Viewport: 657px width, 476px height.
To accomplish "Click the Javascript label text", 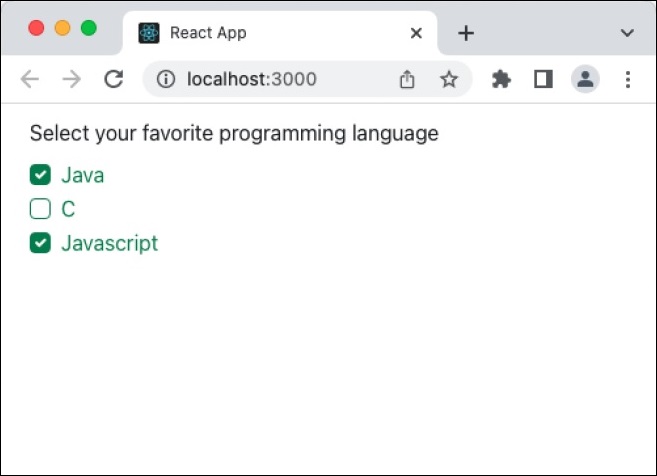I will click(109, 243).
